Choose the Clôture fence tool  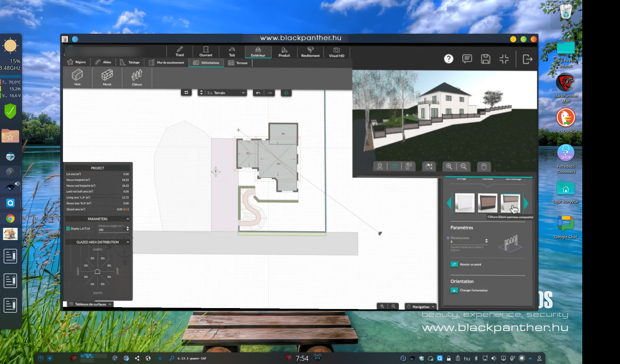137,77
